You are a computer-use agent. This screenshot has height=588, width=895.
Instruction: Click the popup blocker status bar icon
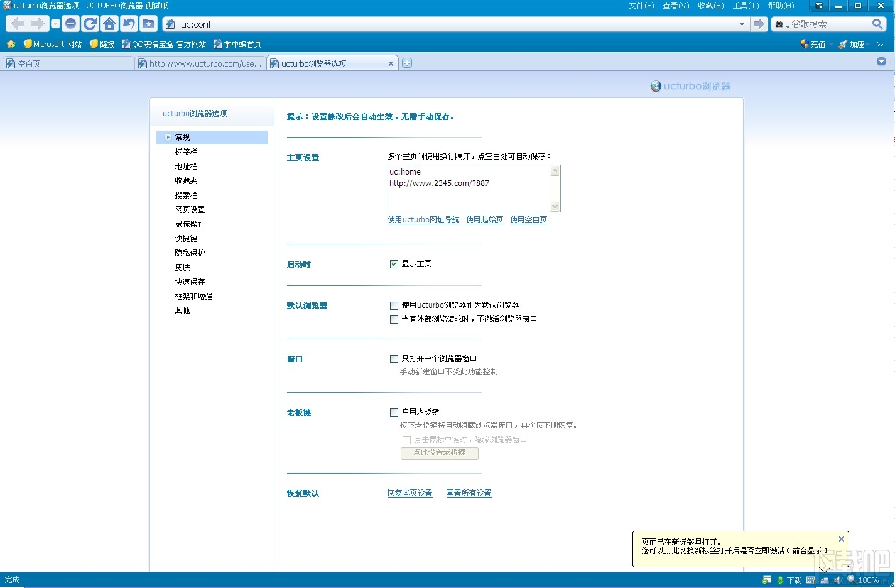pyautogui.click(x=766, y=580)
